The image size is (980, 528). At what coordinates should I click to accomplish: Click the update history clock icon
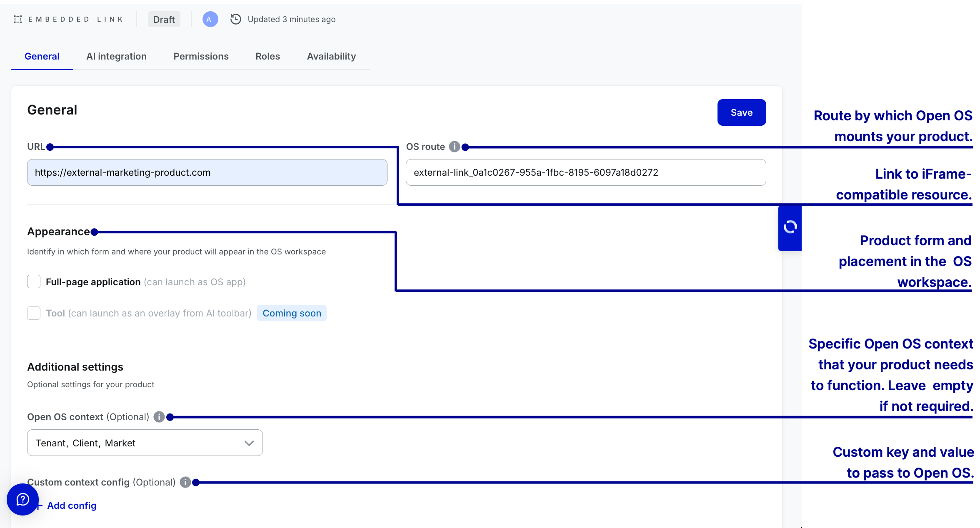[x=236, y=19]
